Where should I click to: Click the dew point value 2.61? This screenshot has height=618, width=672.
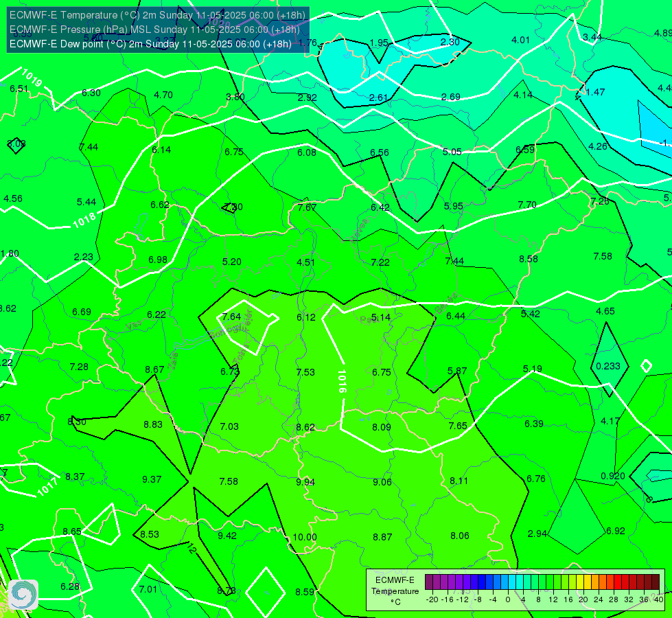tap(378, 98)
